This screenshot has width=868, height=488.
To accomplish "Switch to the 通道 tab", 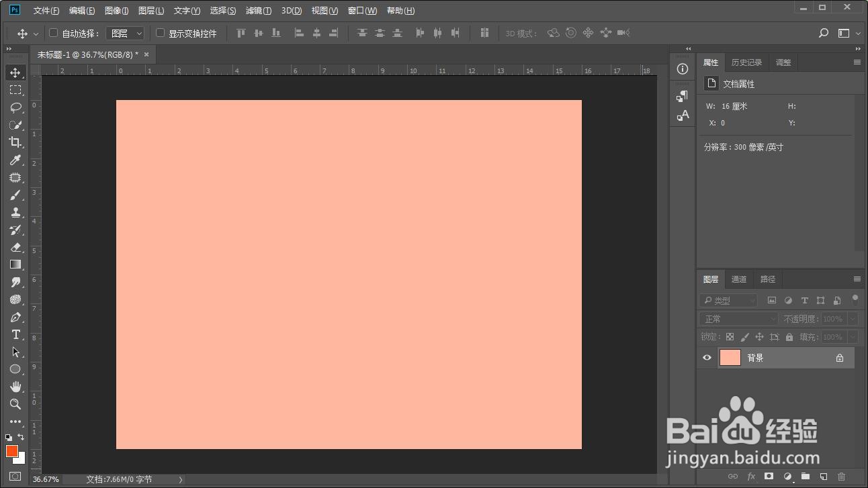I will click(x=739, y=279).
